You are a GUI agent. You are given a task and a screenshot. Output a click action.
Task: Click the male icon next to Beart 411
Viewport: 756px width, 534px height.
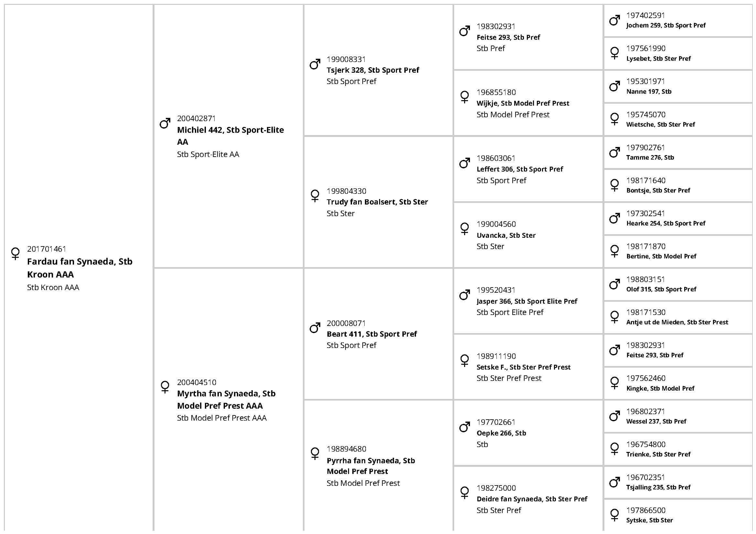pos(315,328)
